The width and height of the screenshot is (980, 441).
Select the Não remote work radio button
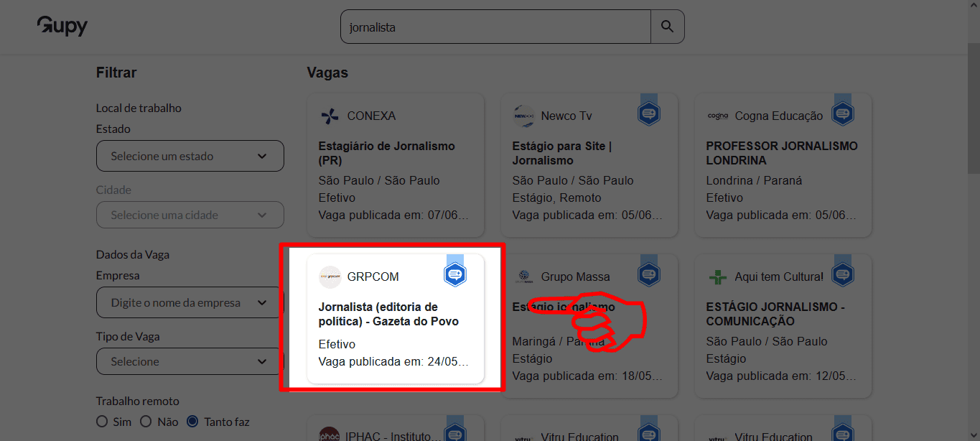click(146, 422)
